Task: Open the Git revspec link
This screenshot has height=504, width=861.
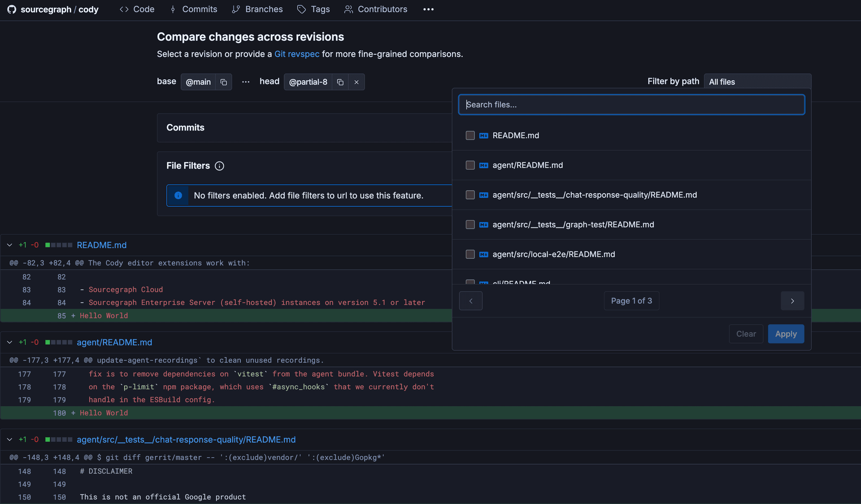Action: [297, 54]
